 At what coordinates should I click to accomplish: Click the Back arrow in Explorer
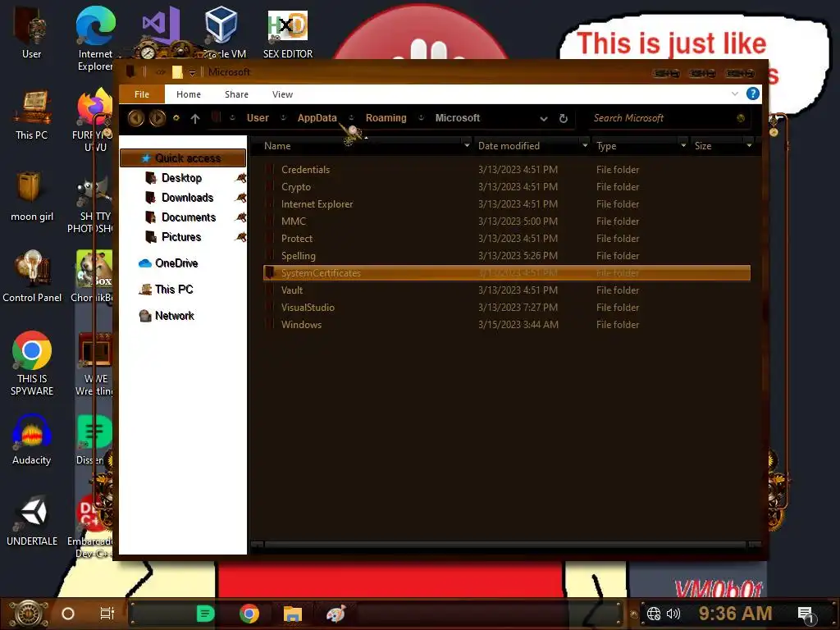click(x=136, y=118)
